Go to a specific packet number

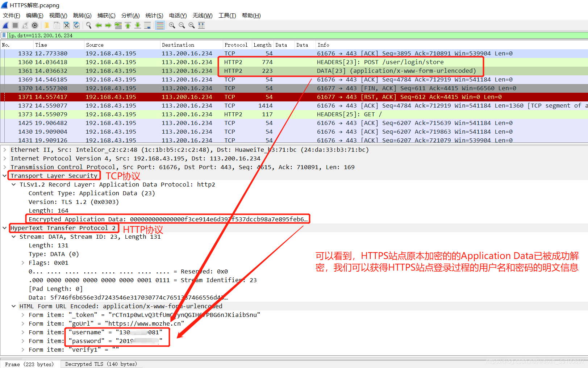(118, 25)
